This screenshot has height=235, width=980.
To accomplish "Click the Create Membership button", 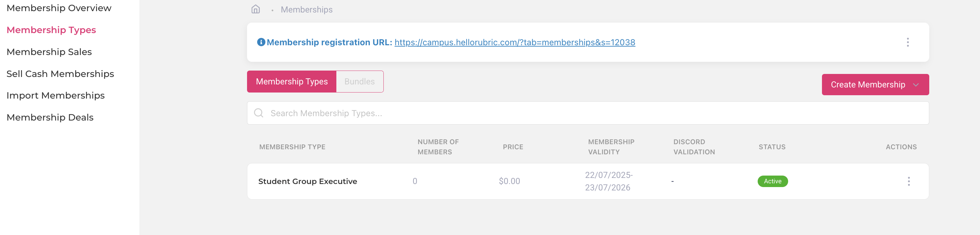I will click(x=867, y=85).
